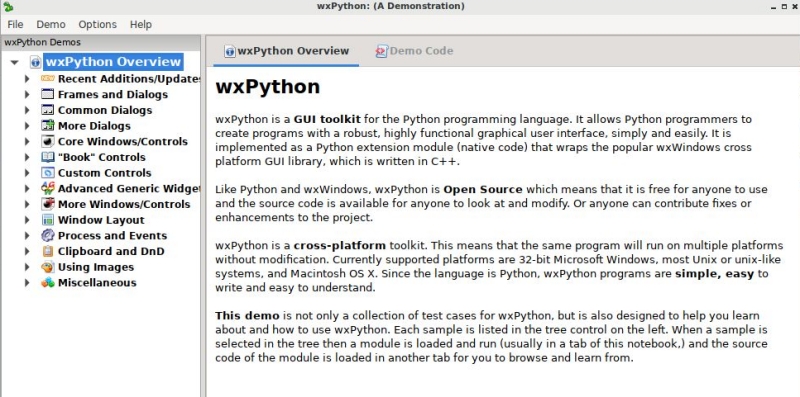800x397 pixels.
Task: Expand the More Dialogs node
Action: pyautogui.click(x=27, y=126)
